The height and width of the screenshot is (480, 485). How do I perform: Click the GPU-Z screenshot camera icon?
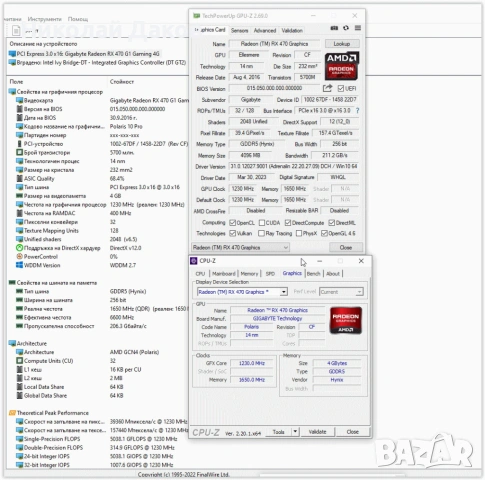[x=334, y=28]
